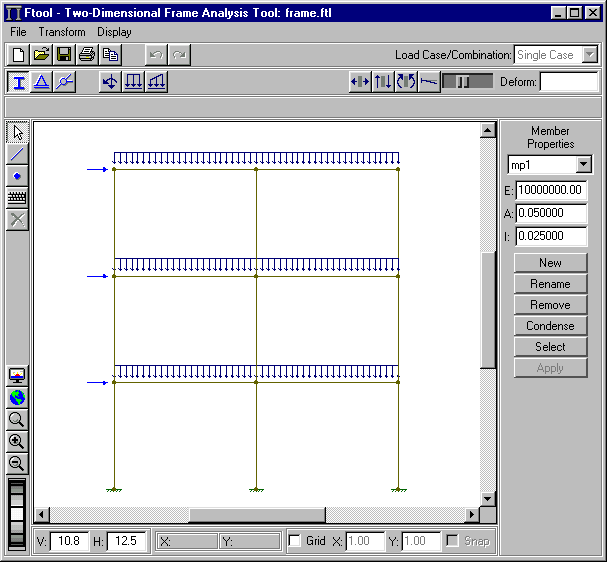Create a new file with the blank page icon
The width and height of the screenshot is (607, 562).
coord(18,55)
